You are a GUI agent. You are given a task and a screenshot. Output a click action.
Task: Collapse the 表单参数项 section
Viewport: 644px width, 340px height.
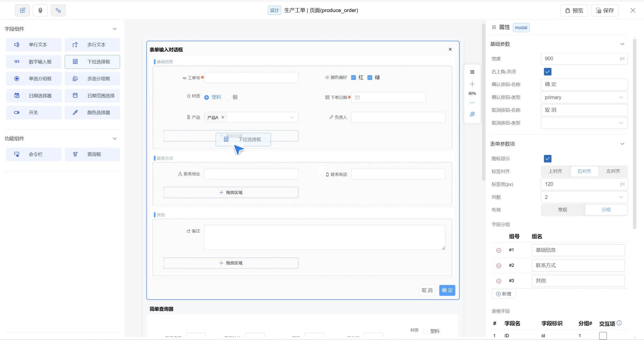pyautogui.click(x=622, y=144)
